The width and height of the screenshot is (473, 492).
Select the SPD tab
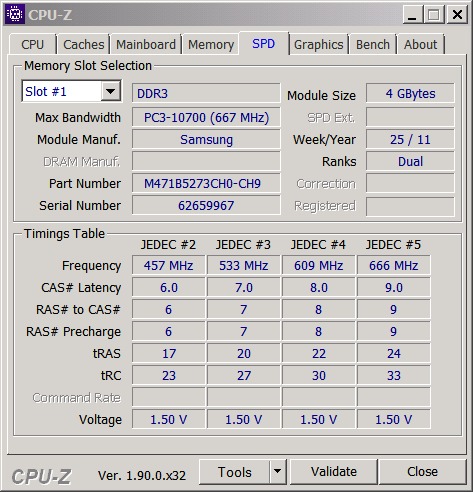click(264, 44)
